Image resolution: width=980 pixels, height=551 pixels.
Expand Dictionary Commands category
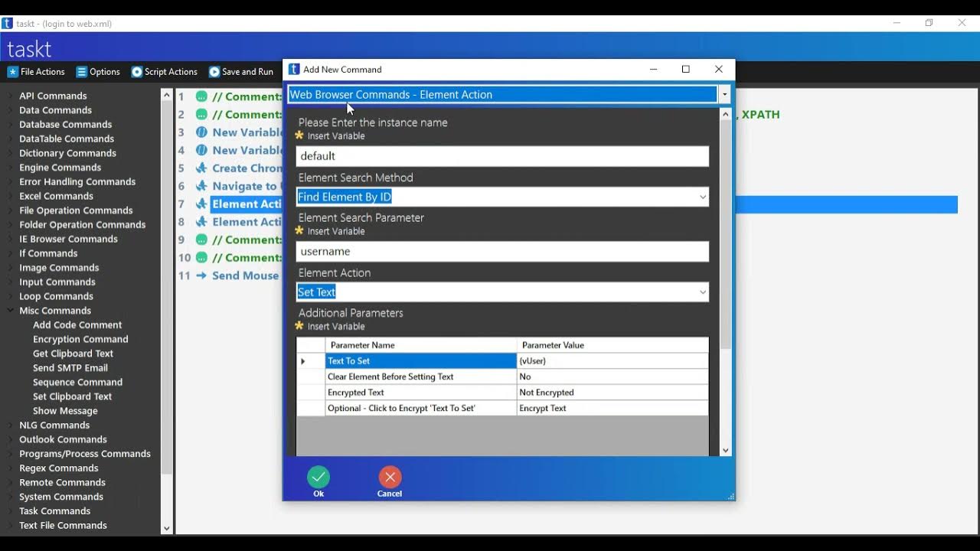pyautogui.click(x=11, y=153)
